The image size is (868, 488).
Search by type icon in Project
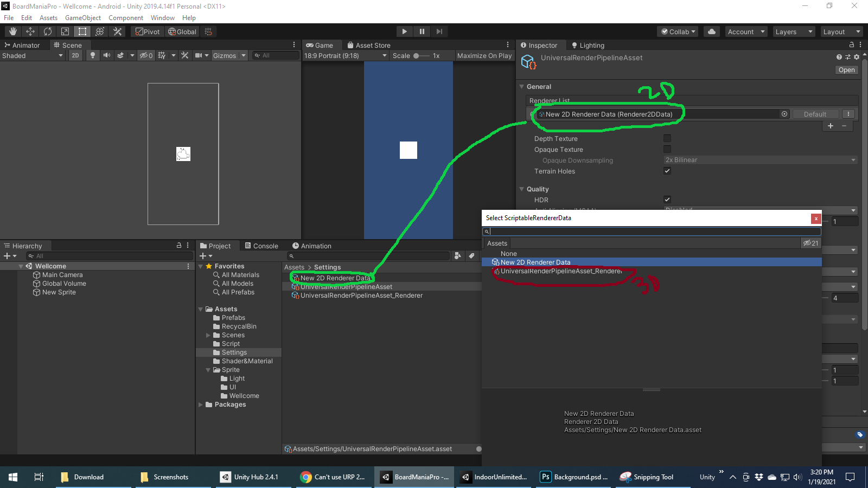click(458, 256)
